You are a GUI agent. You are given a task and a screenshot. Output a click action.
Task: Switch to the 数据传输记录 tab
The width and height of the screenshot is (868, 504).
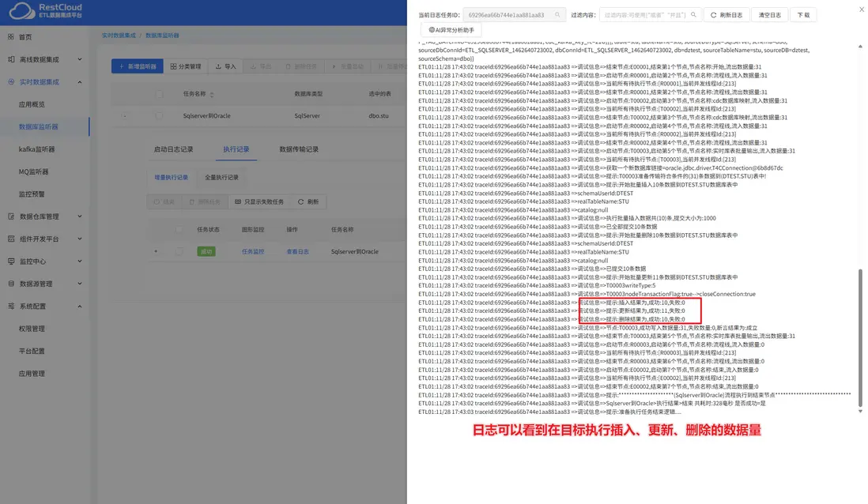coord(298,149)
